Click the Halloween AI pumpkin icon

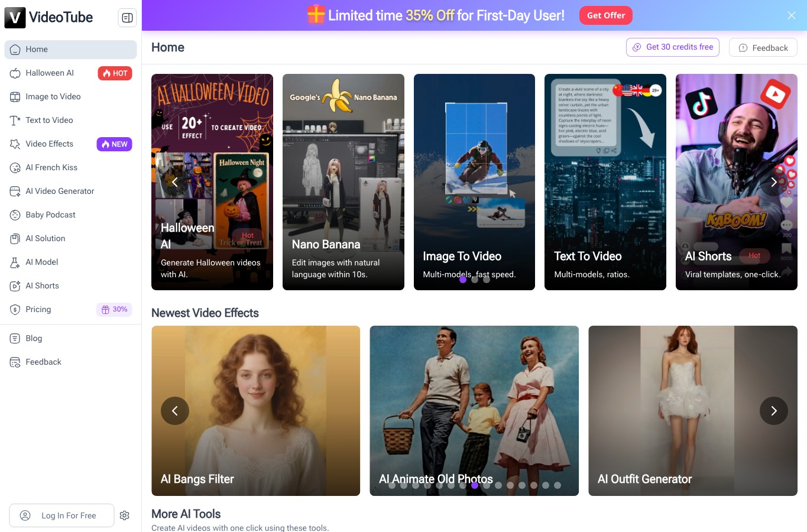point(15,73)
